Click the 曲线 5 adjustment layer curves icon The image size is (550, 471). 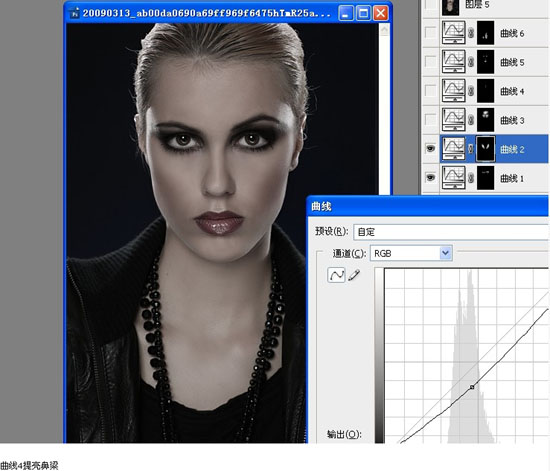click(454, 61)
